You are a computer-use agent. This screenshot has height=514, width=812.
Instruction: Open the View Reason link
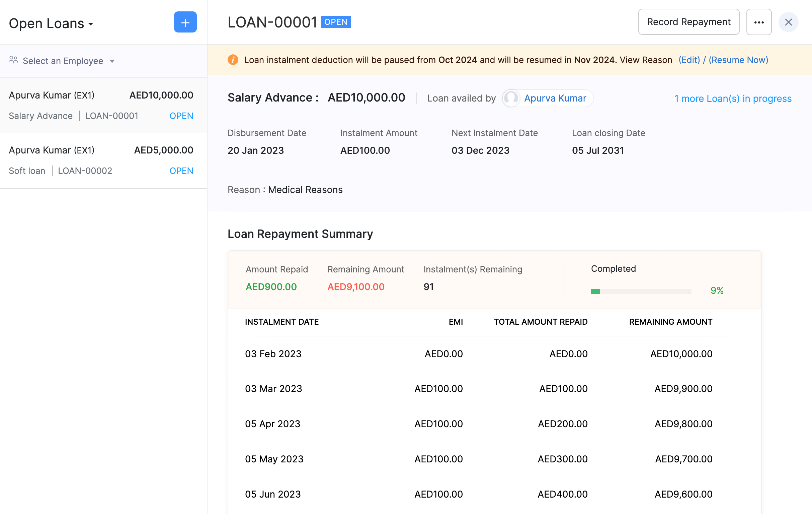pyautogui.click(x=646, y=60)
